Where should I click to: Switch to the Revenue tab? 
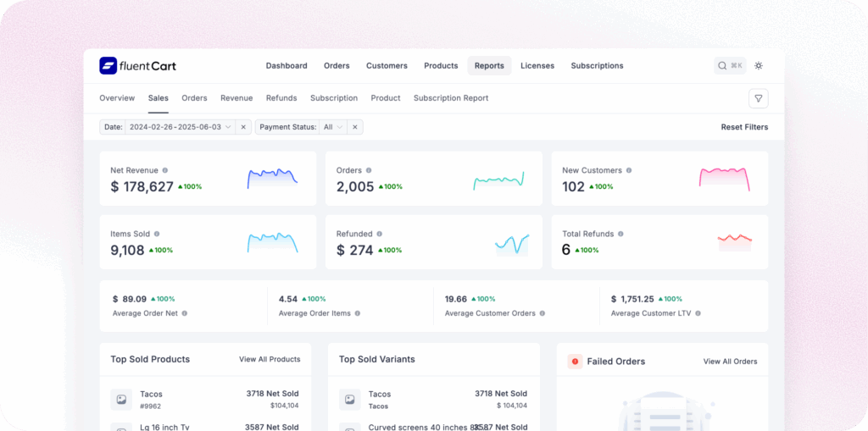(x=236, y=98)
